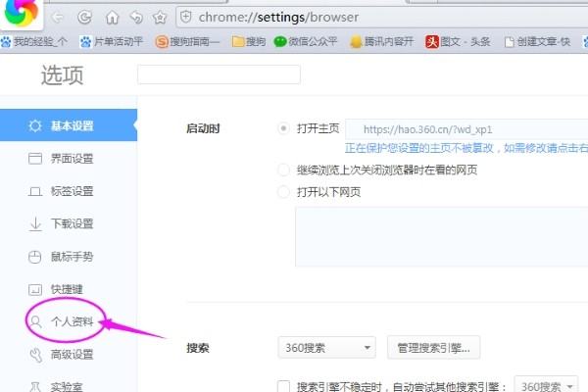Click the browser back arrow button
588x392 pixels.
(x=58, y=18)
